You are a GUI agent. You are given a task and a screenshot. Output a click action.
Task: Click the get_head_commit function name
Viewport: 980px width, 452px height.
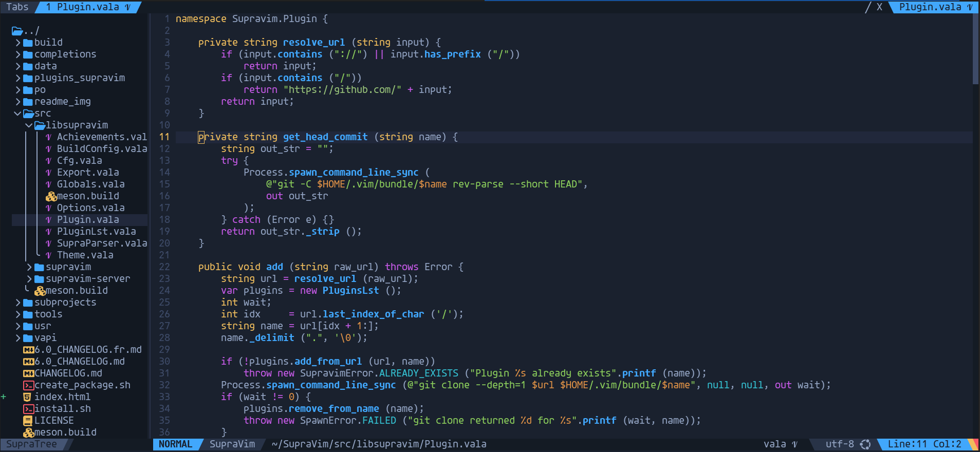(x=325, y=137)
